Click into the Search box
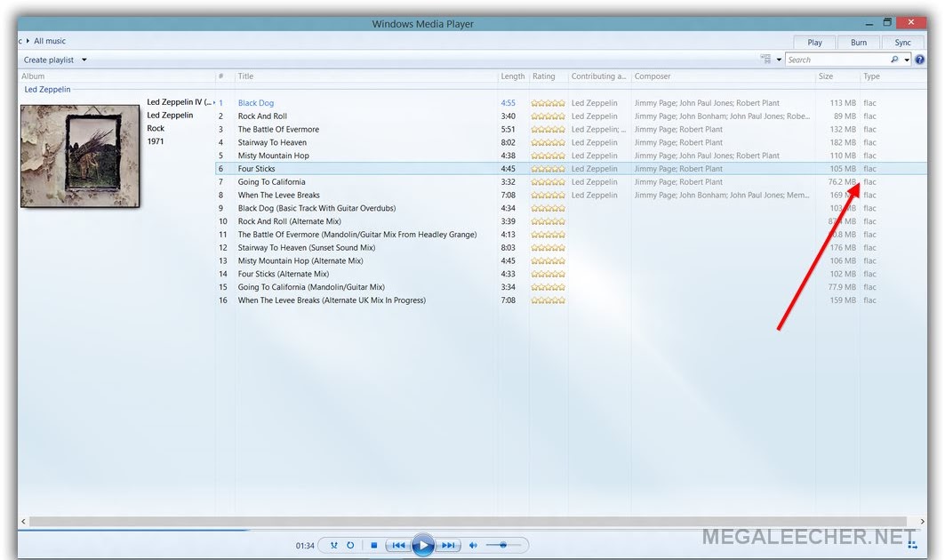Viewport: 945px width, 560px height. coord(837,60)
